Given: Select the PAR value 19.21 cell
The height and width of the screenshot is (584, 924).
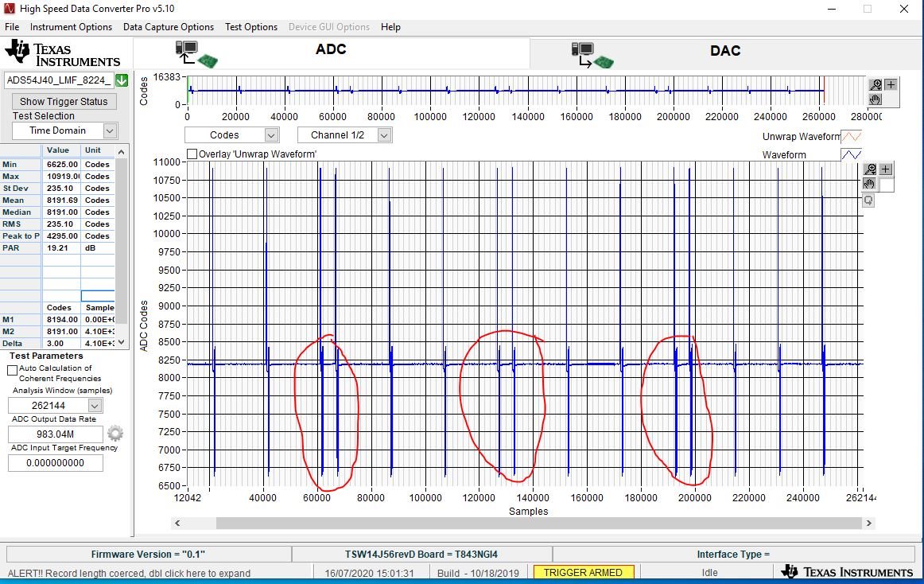Looking at the screenshot, I should point(61,248).
